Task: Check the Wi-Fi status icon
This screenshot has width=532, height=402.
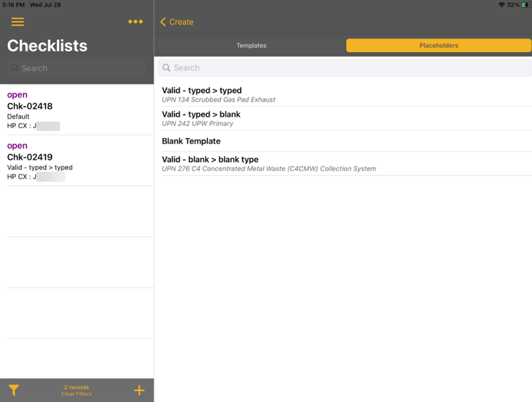Action: (501, 5)
